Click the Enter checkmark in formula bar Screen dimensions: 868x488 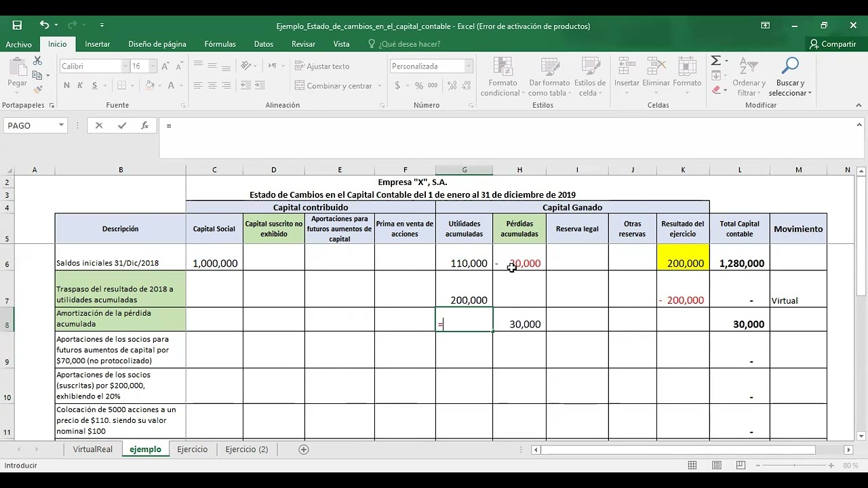122,125
